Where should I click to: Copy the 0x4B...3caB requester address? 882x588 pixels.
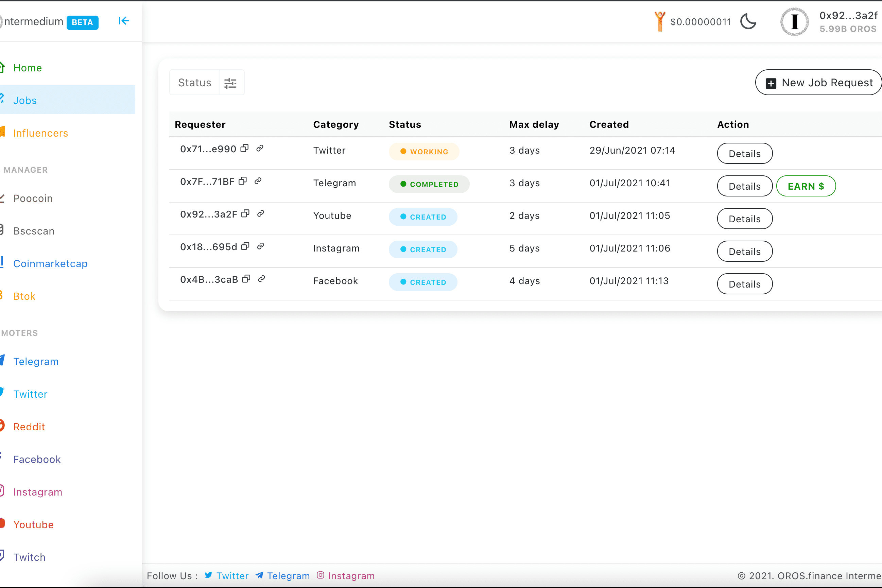point(246,279)
